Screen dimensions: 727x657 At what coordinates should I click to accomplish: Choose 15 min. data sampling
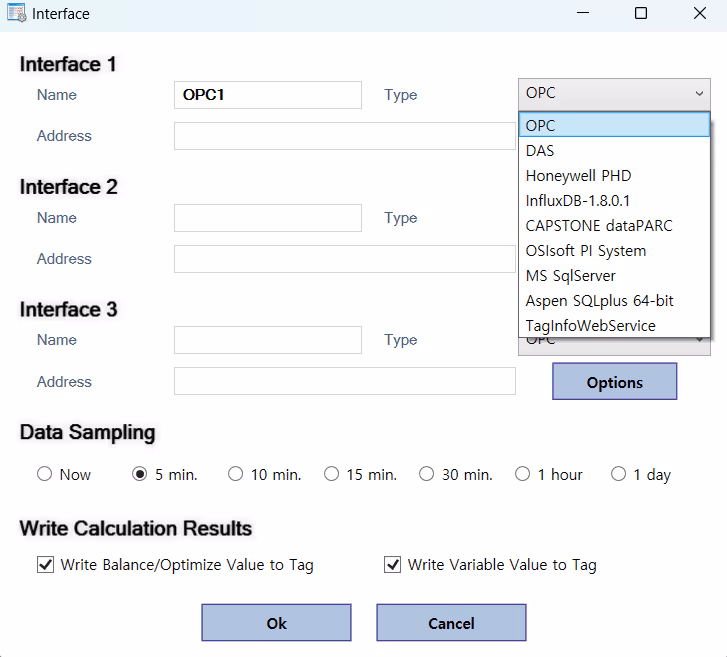point(332,474)
